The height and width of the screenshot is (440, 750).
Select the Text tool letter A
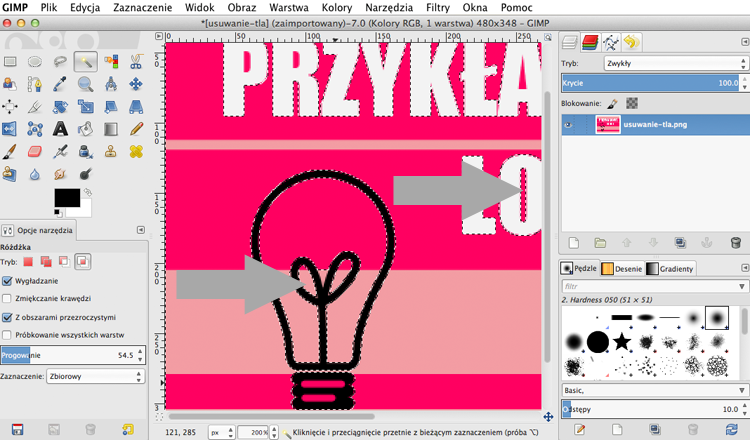(x=60, y=129)
